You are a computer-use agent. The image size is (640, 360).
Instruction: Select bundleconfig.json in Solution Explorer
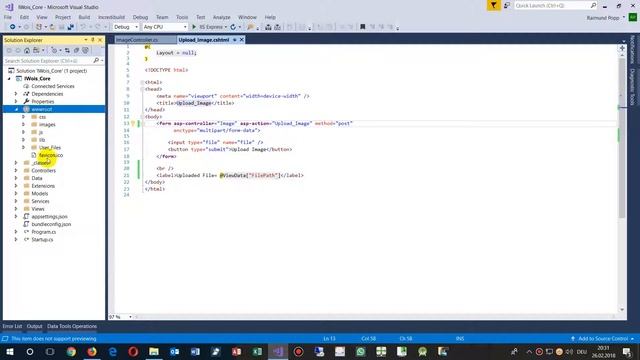click(x=51, y=224)
